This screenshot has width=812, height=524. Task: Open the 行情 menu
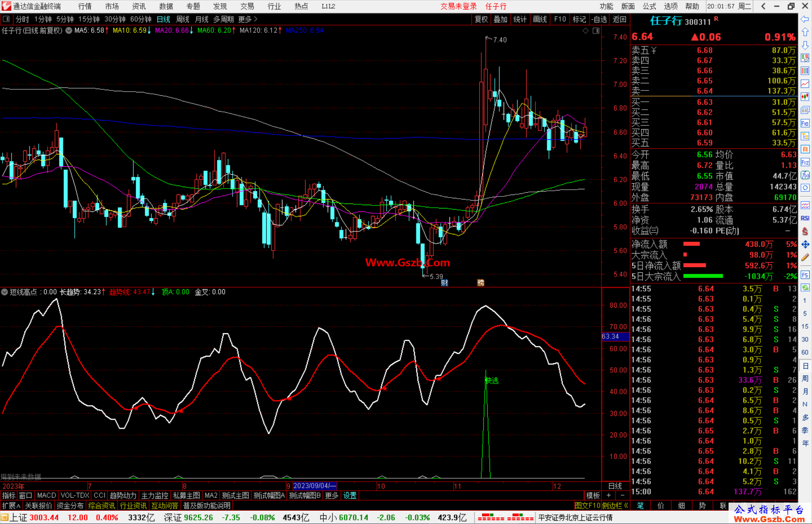click(x=85, y=6)
